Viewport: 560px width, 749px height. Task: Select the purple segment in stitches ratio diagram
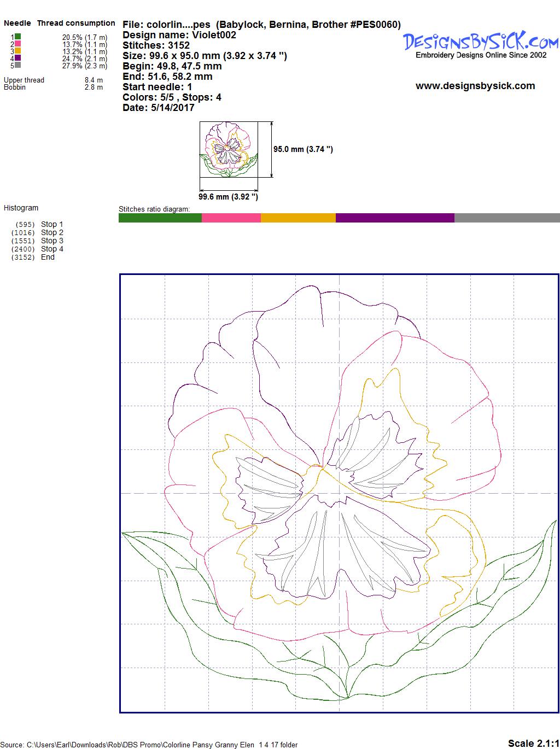394,218
